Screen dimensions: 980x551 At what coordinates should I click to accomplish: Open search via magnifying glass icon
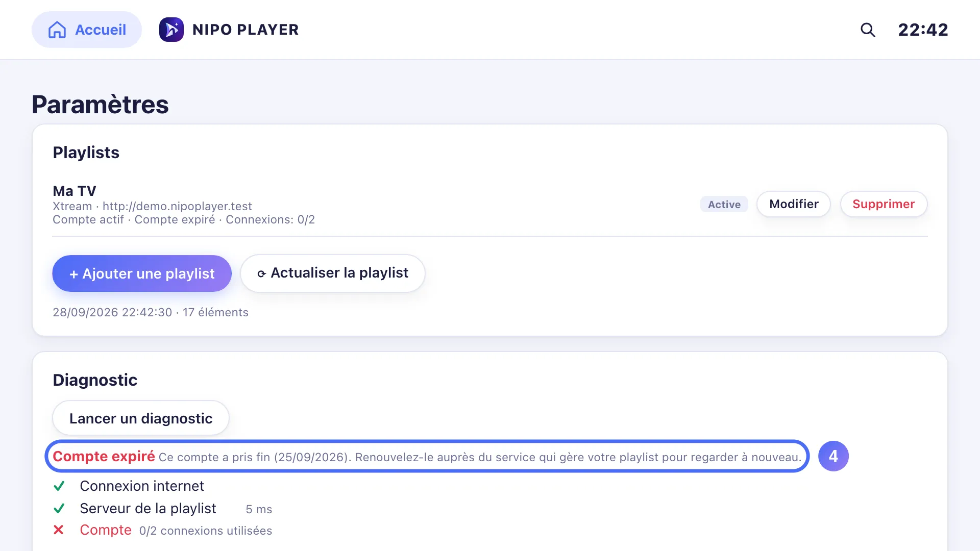coord(868,30)
